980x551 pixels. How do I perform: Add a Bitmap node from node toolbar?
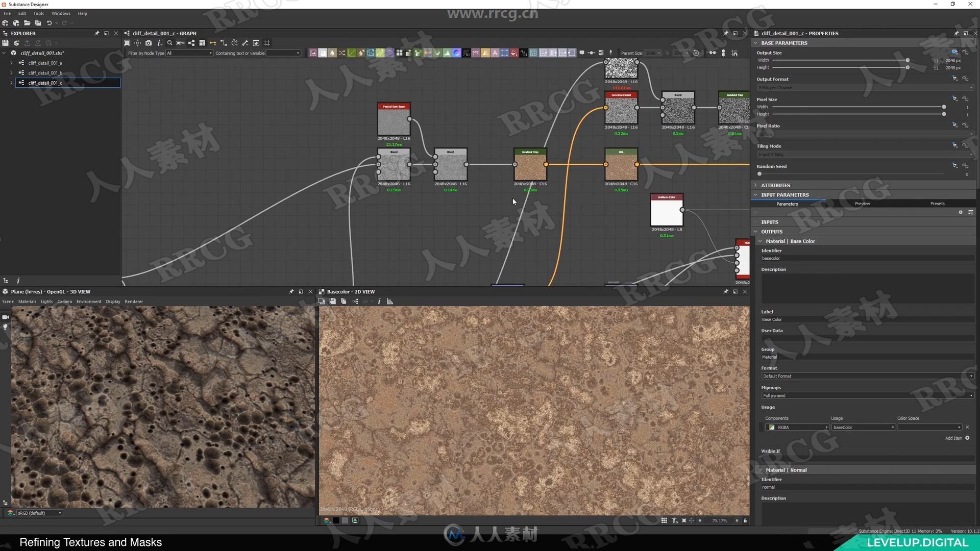(x=313, y=53)
